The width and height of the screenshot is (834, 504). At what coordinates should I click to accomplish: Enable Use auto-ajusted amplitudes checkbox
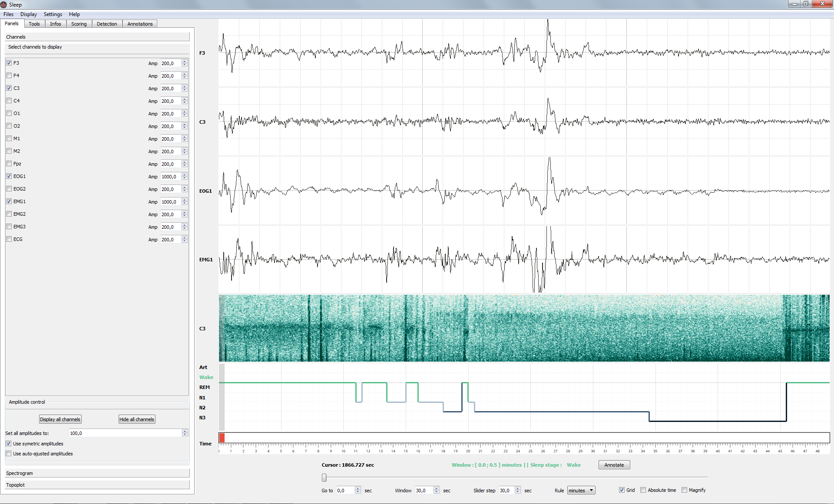(x=9, y=454)
